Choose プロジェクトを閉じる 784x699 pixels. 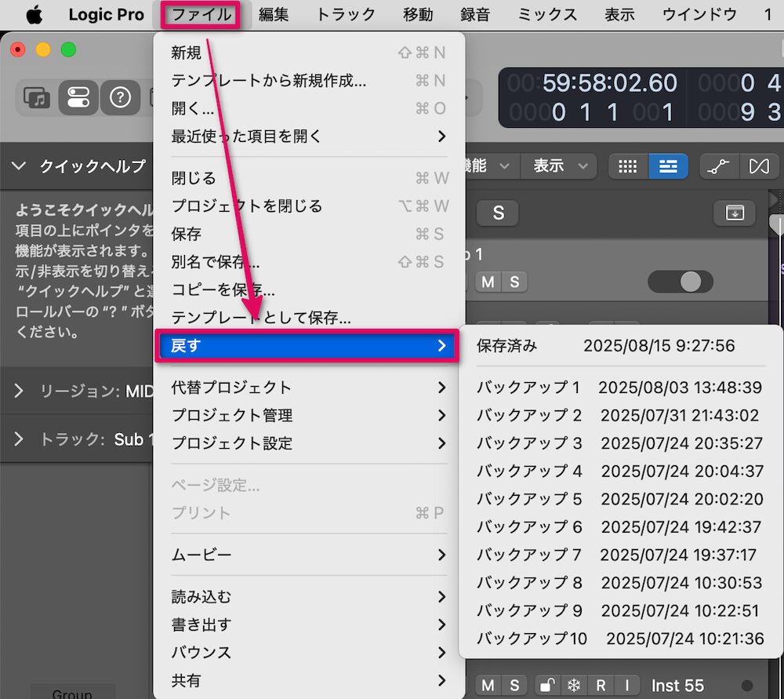point(308,206)
